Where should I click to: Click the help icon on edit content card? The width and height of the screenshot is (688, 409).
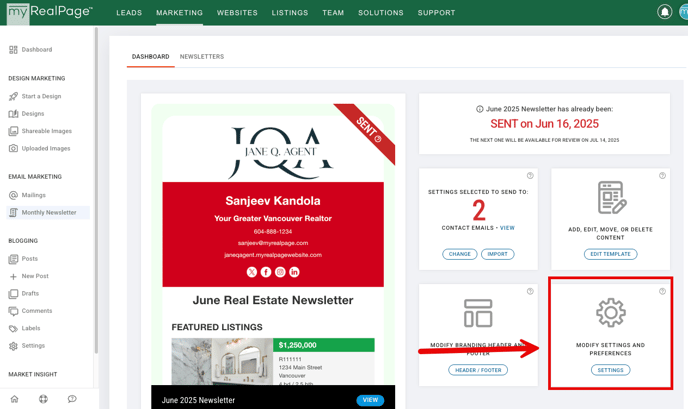[x=662, y=176]
